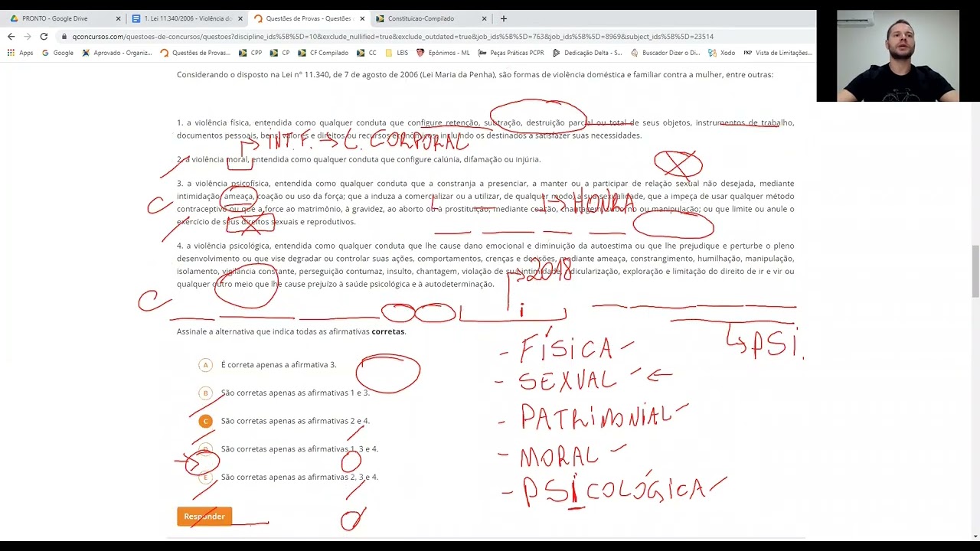
Task: Select answer option A
Action: pyautogui.click(x=205, y=365)
